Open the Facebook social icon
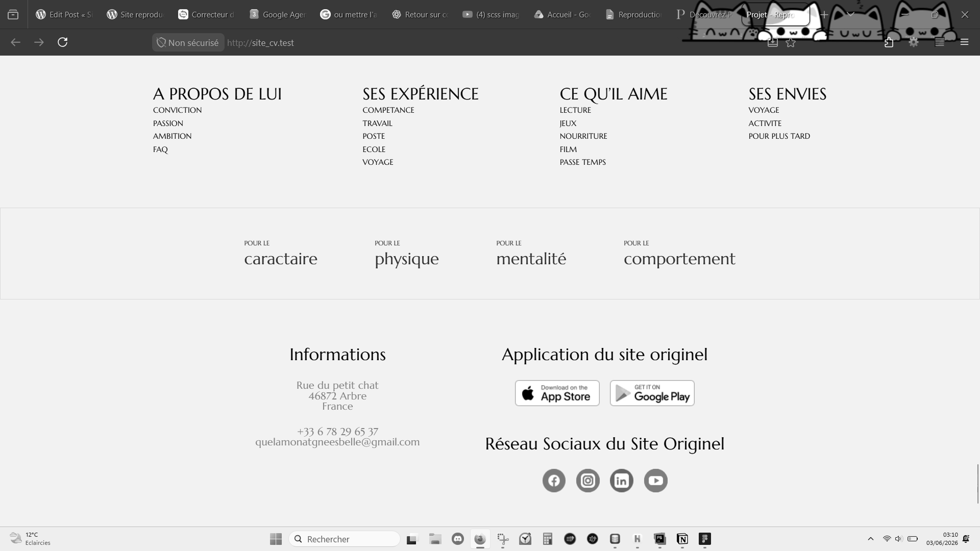980x551 pixels. [554, 481]
